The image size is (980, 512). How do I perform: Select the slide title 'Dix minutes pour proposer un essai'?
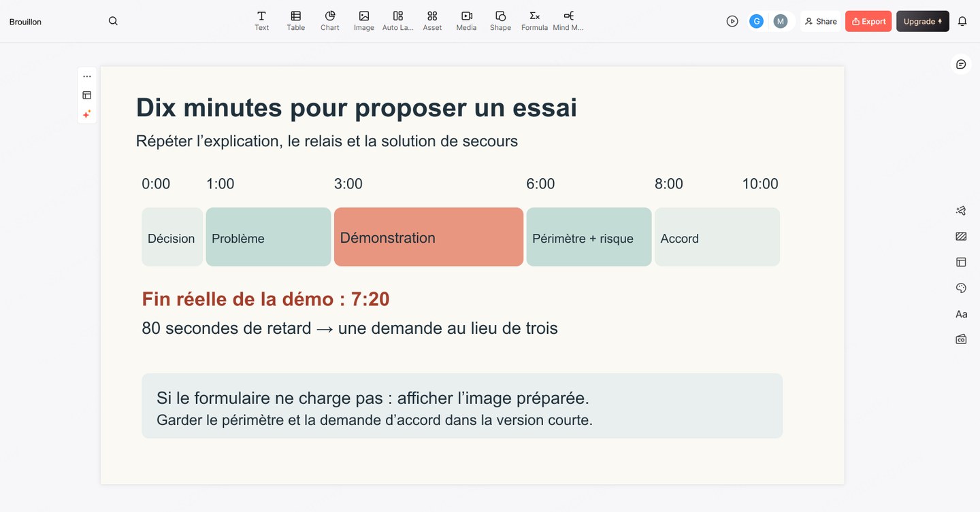coord(357,107)
